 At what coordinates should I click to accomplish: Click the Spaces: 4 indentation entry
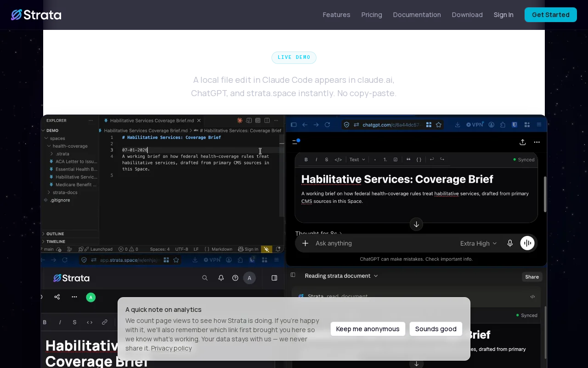[x=160, y=249]
